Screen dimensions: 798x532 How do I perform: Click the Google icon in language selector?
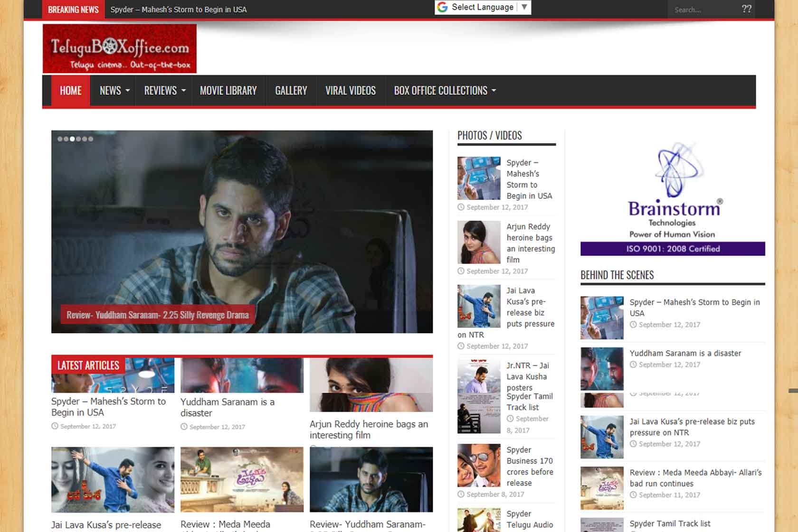(x=442, y=7)
